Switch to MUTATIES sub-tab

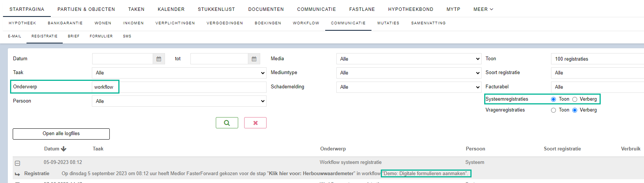[388, 23]
